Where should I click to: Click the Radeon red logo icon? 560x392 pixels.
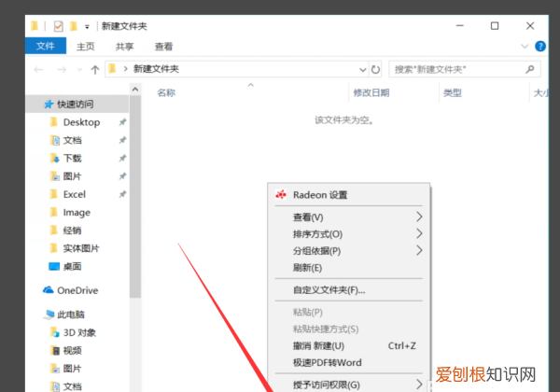[281, 194]
